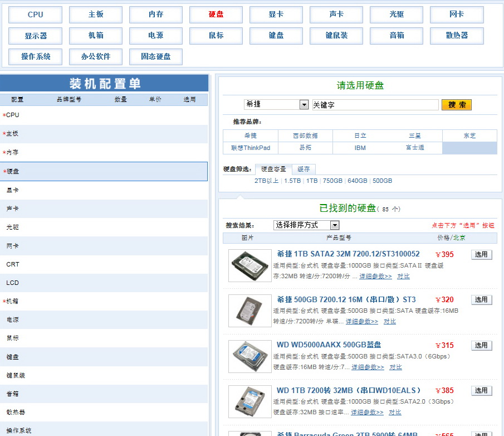Filter by brand 易拓
Viewport: 504px width, 436px height.
(x=305, y=148)
